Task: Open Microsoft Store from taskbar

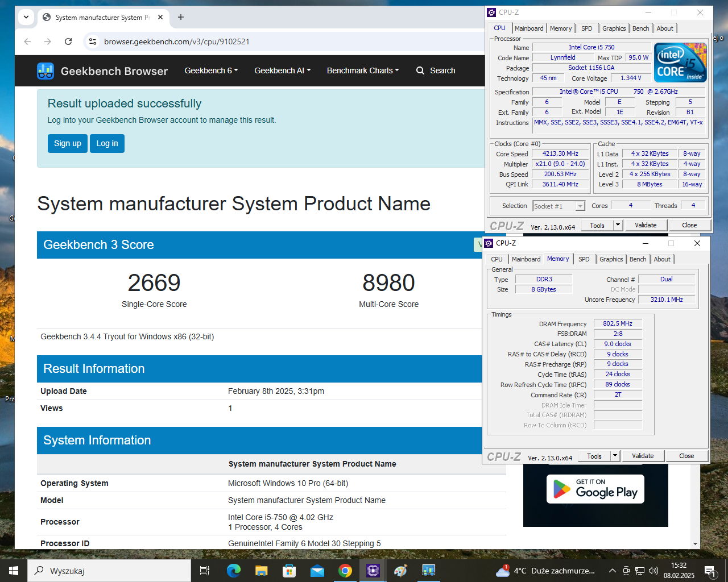Action: [289, 571]
